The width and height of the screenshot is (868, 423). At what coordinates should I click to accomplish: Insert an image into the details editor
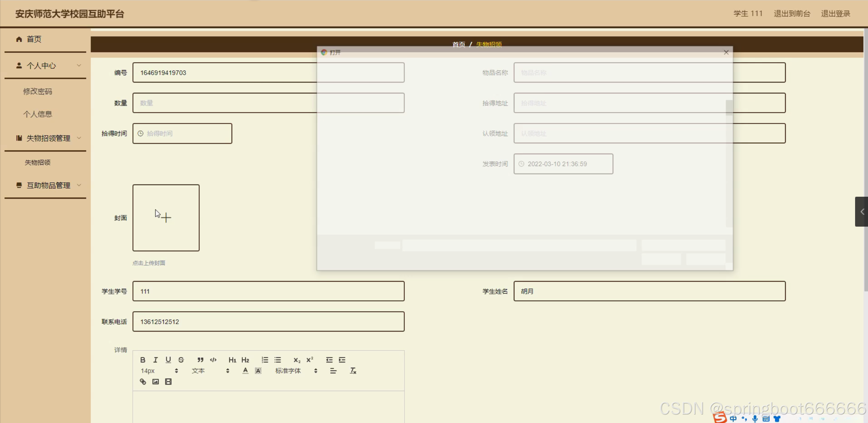(x=156, y=382)
